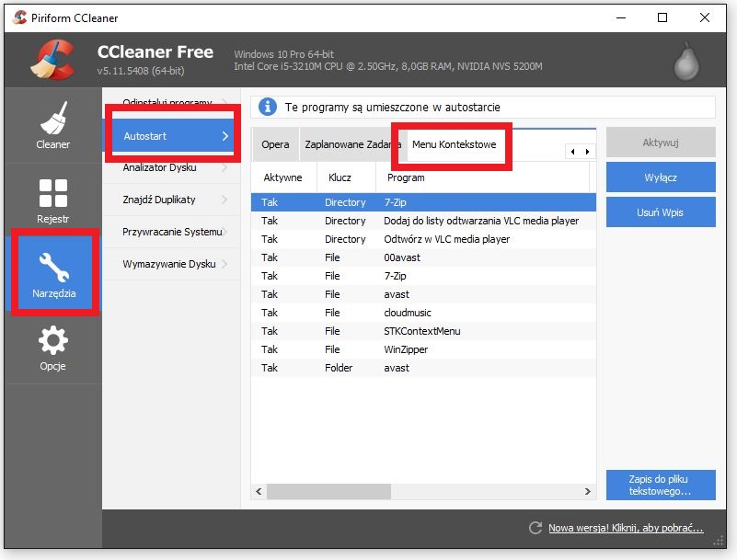The height and width of the screenshot is (560, 737).
Task: Click title bar CCleaner app icon
Action: 19,17
